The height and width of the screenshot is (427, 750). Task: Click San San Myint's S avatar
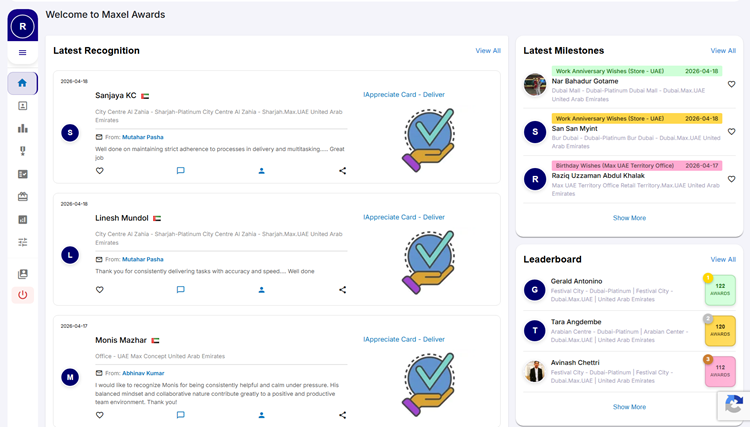pos(535,132)
